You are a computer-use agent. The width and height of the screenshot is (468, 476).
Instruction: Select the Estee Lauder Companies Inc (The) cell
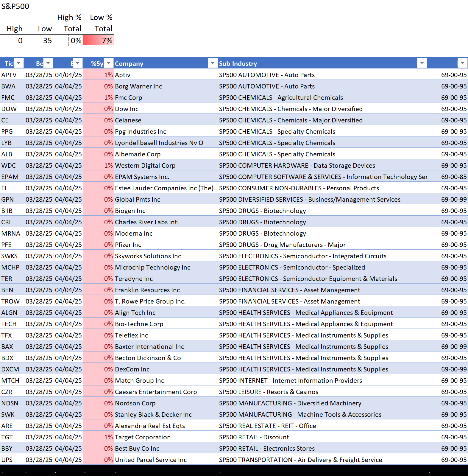pyautogui.click(x=166, y=188)
